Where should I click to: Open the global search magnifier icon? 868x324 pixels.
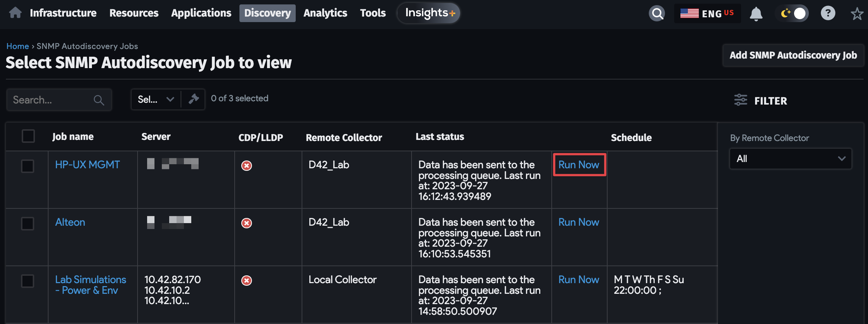(x=657, y=14)
